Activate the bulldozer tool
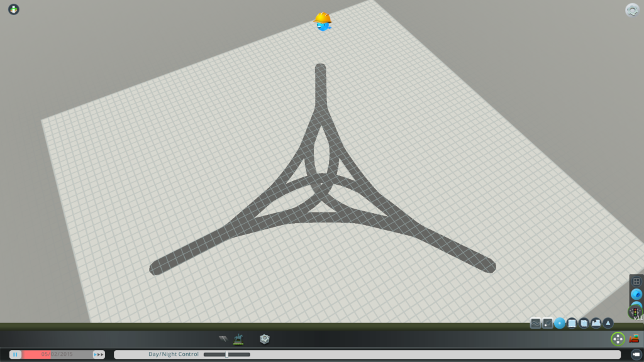 point(634,339)
